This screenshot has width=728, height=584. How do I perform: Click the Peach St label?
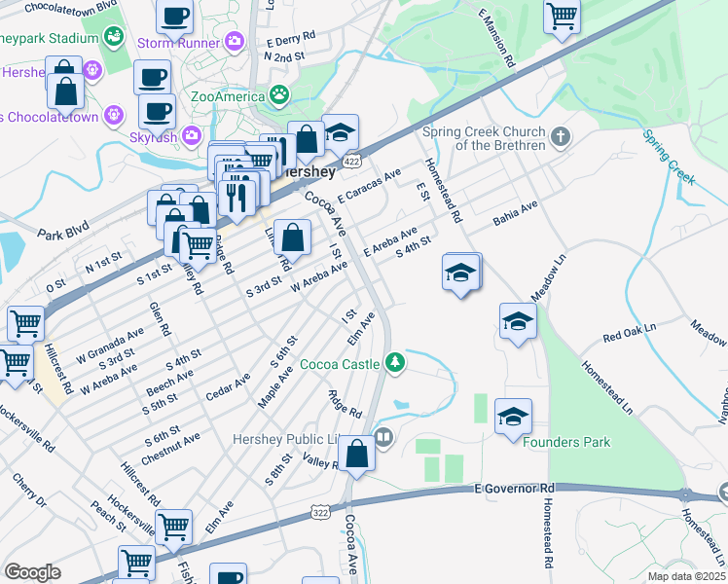(108, 516)
